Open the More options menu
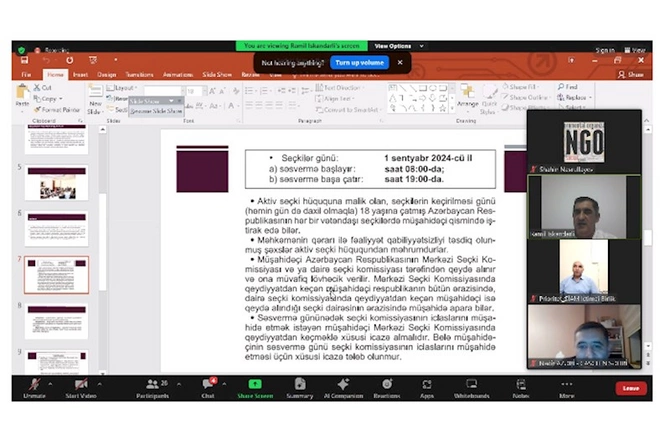Image resolution: width=670 pixels, height=441 pixels. coord(567,388)
